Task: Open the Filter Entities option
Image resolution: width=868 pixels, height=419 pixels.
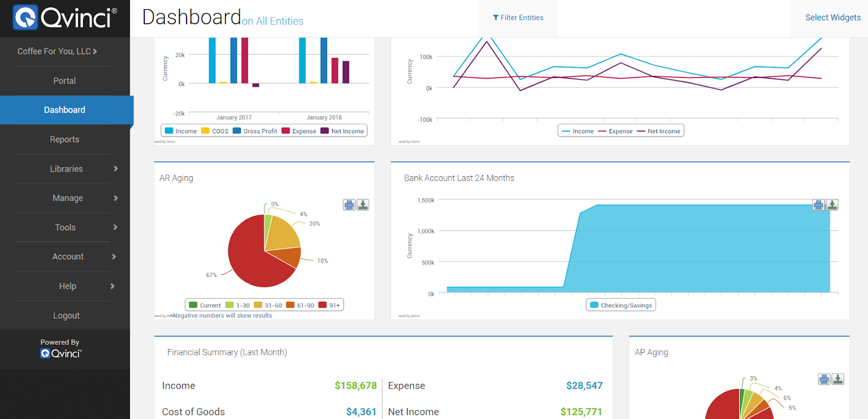Action: pos(518,18)
